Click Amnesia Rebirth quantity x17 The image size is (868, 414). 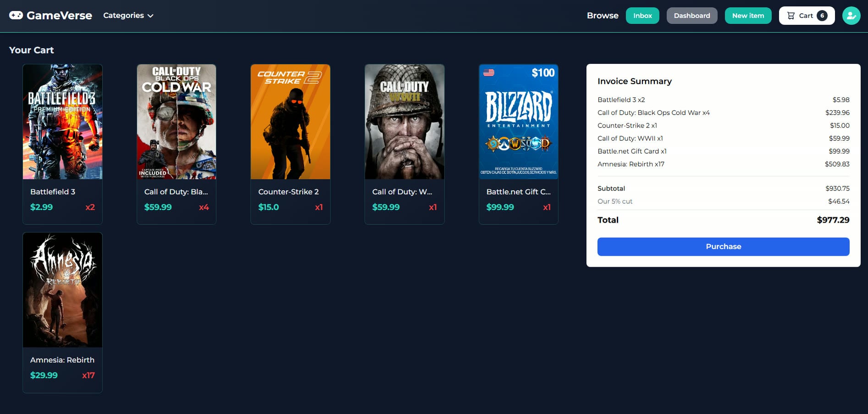(x=88, y=375)
